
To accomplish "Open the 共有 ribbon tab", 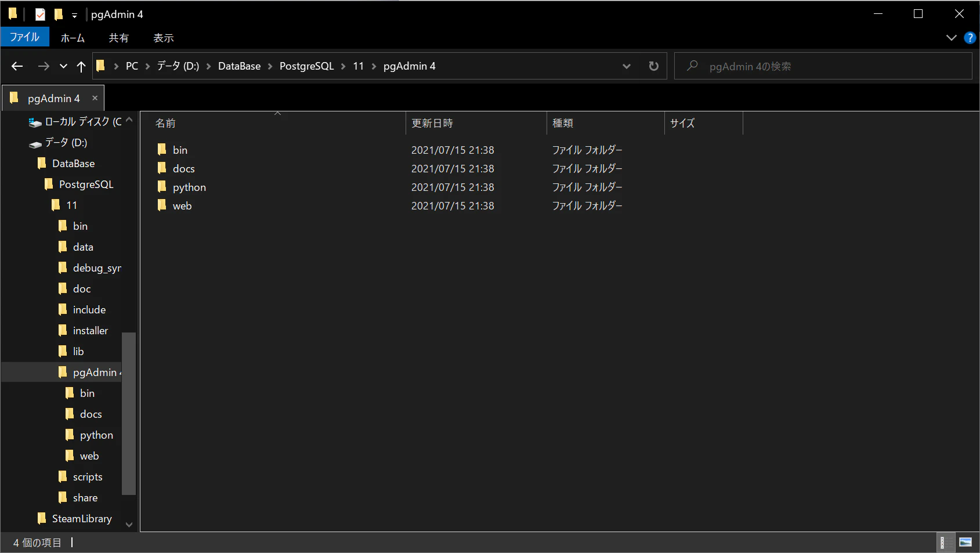I will coord(119,38).
